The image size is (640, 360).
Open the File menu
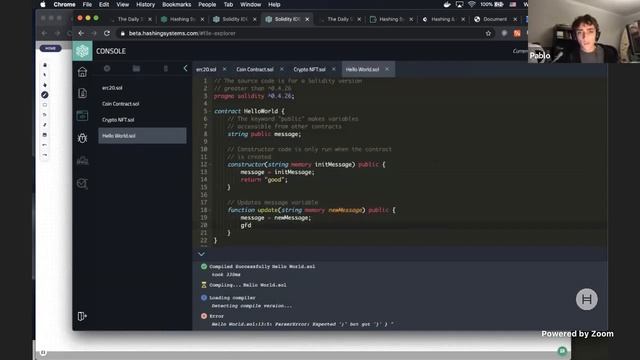(x=87, y=4)
